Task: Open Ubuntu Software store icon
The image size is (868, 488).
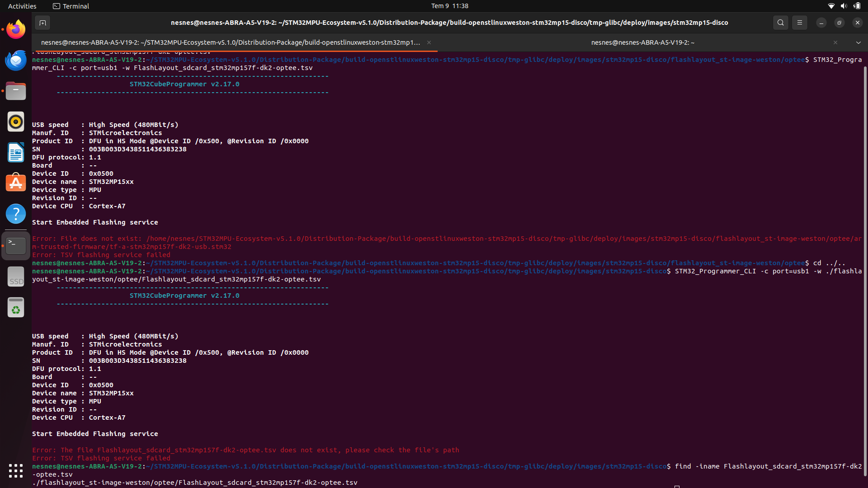Action: point(16,183)
